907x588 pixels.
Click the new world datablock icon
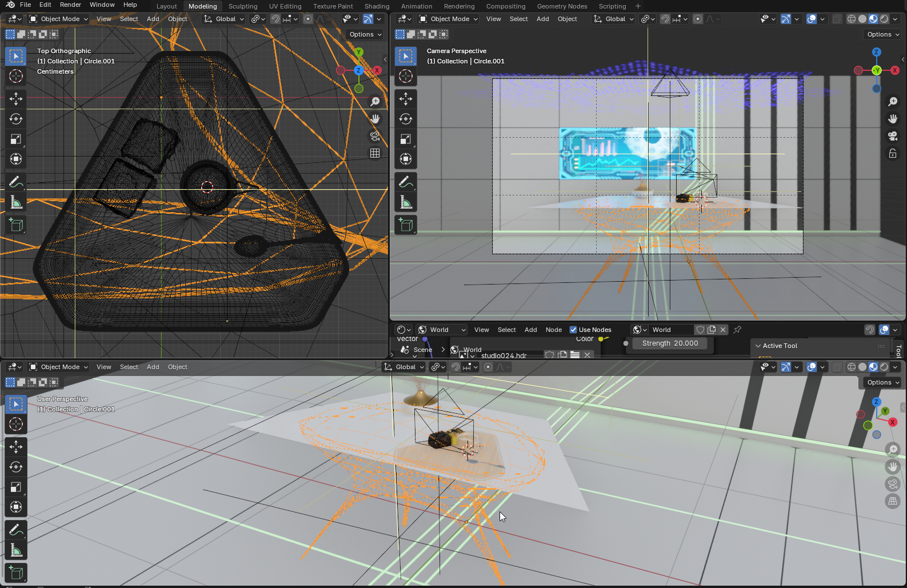pos(712,330)
